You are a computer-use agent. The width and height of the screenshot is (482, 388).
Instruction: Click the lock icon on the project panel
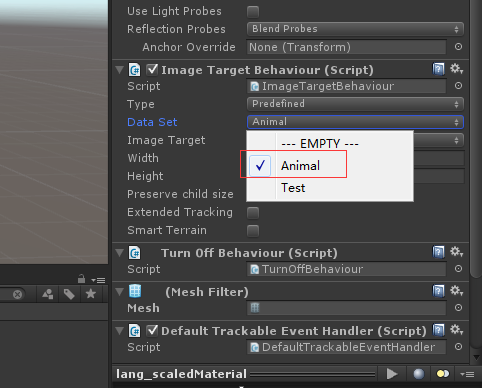coord(81,279)
